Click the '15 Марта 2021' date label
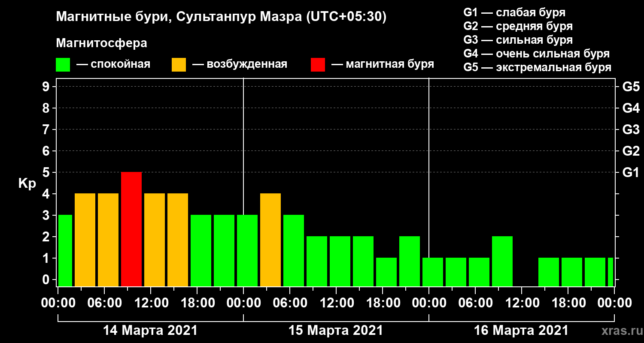 click(x=336, y=331)
